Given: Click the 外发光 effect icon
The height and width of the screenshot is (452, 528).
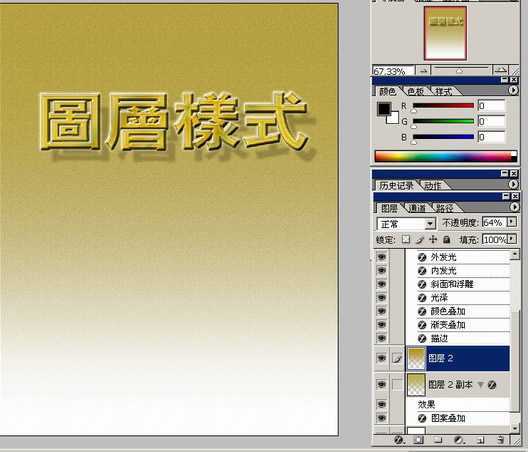Looking at the screenshot, I should [422, 258].
